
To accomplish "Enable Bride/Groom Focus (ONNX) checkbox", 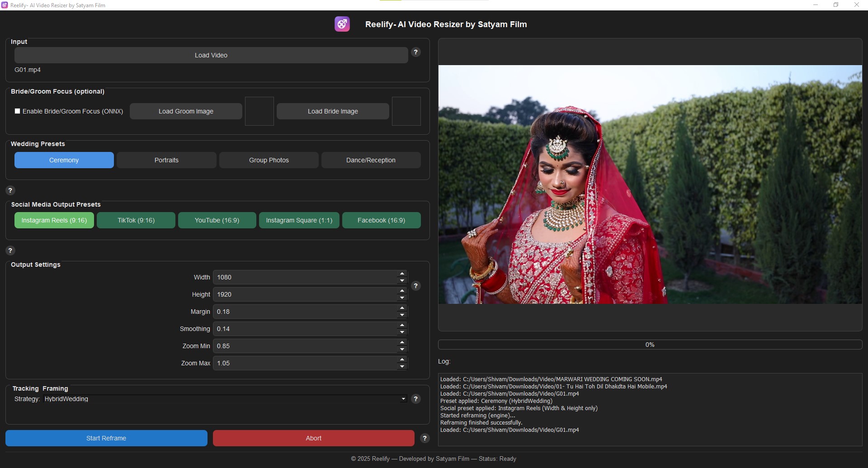I will (18, 111).
